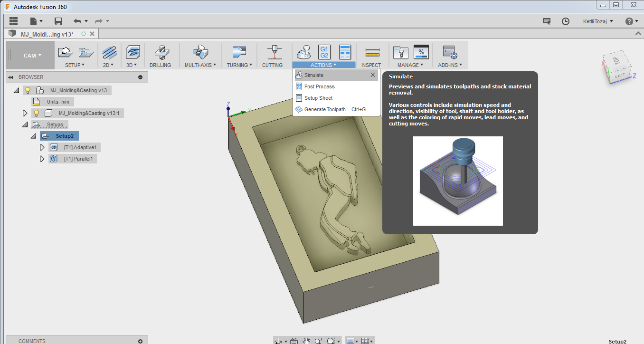Open the ADD-INS dropdown menu
The height and width of the screenshot is (344, 644).
click(450, 65)
